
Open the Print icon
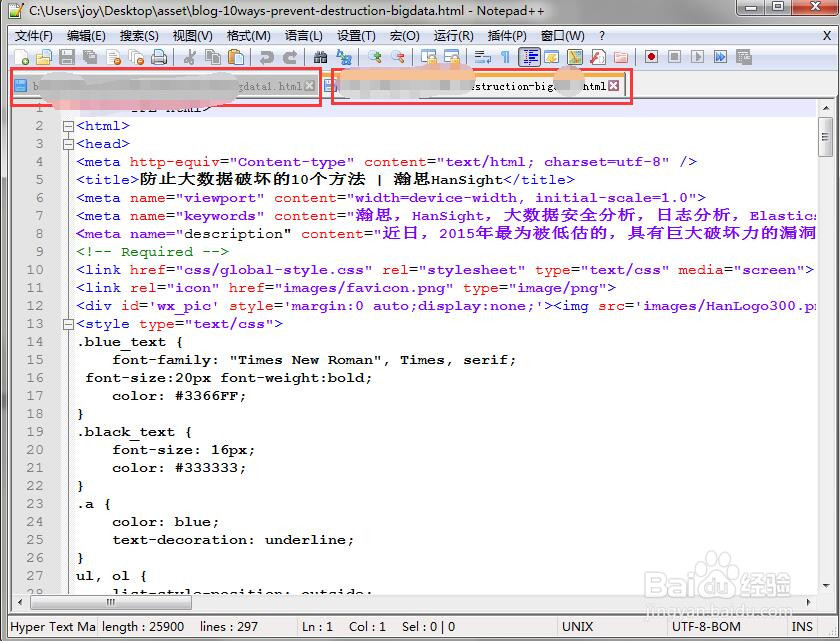click(x=157, y=57)
